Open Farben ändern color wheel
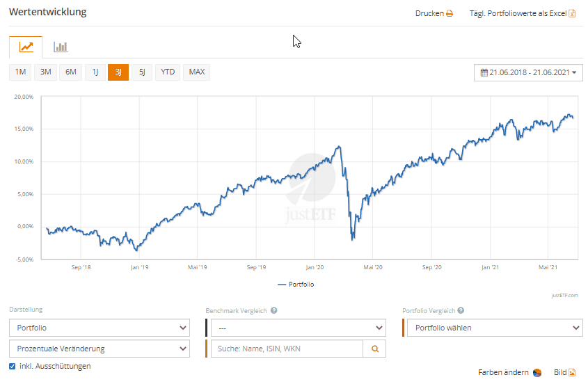The image size is (588, 391). [x=537, y=372]
